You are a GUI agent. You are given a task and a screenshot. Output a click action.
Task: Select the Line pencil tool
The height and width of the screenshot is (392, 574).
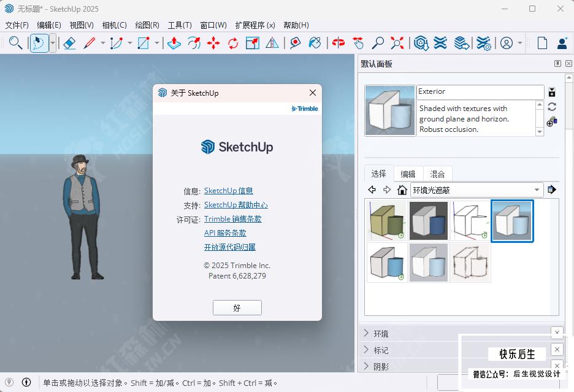pos(90,43)
